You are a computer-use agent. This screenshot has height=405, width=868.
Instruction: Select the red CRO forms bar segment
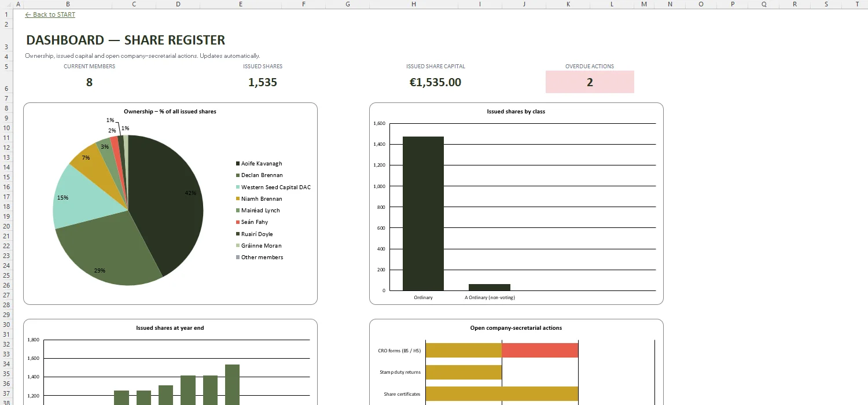click(x=540, y=350)
